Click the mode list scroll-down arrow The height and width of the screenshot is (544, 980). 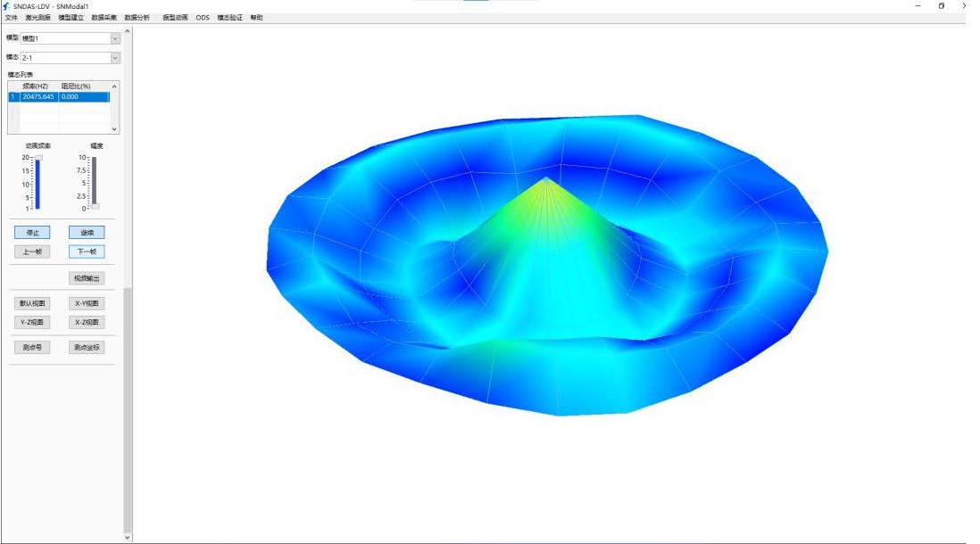114,129
